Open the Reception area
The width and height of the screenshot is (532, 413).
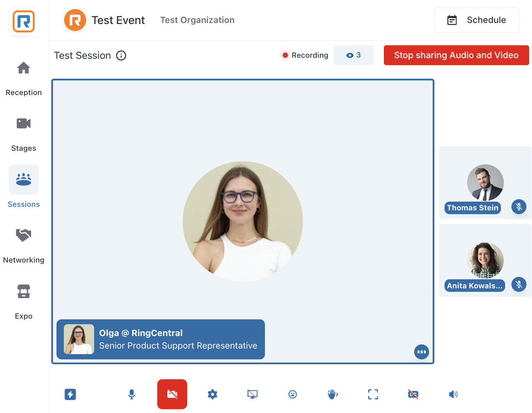(24, 79)
